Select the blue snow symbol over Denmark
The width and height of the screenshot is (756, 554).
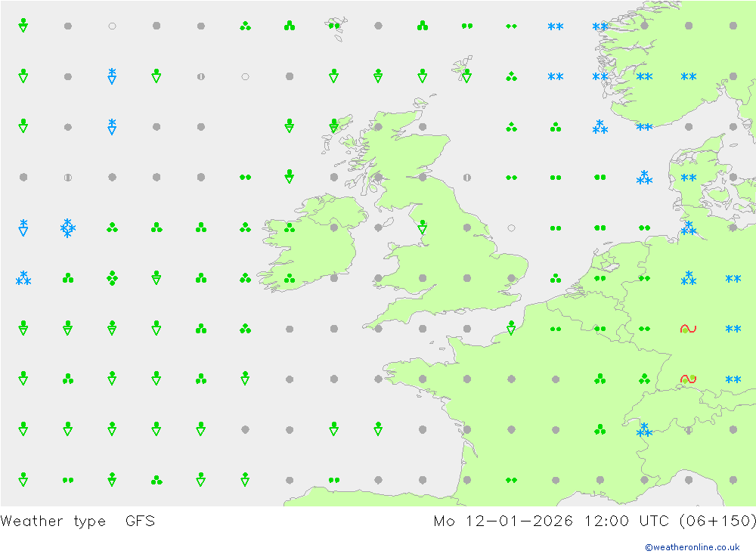[689, 178]
